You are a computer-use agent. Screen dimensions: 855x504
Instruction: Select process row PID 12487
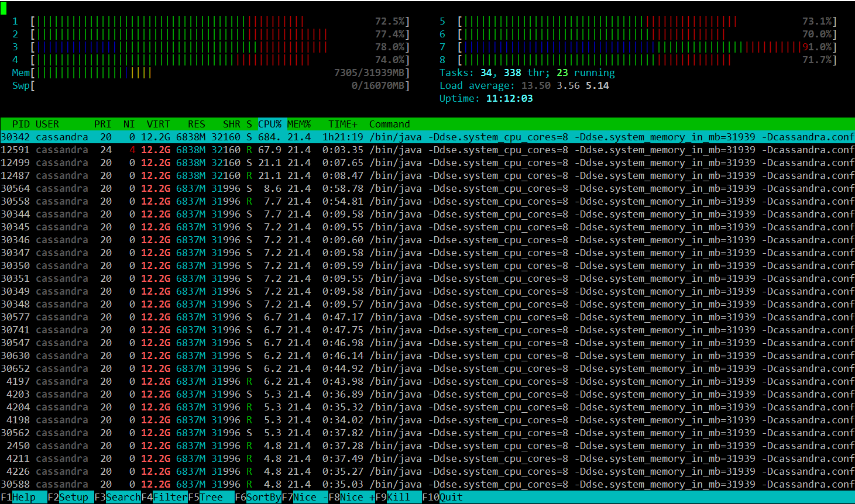click(427, 175)
